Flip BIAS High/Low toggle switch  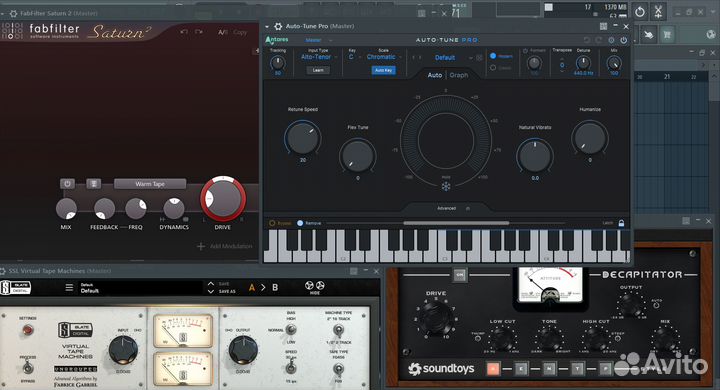290,329
